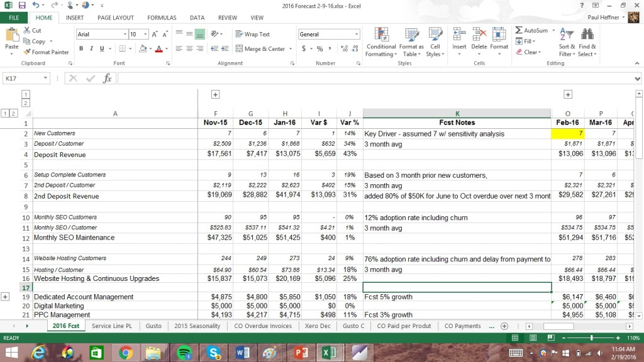The width and height of the screenshot is (644, 362).
Task: Switch to PAGE LAYOUT tab
Action: pos(116,18)
